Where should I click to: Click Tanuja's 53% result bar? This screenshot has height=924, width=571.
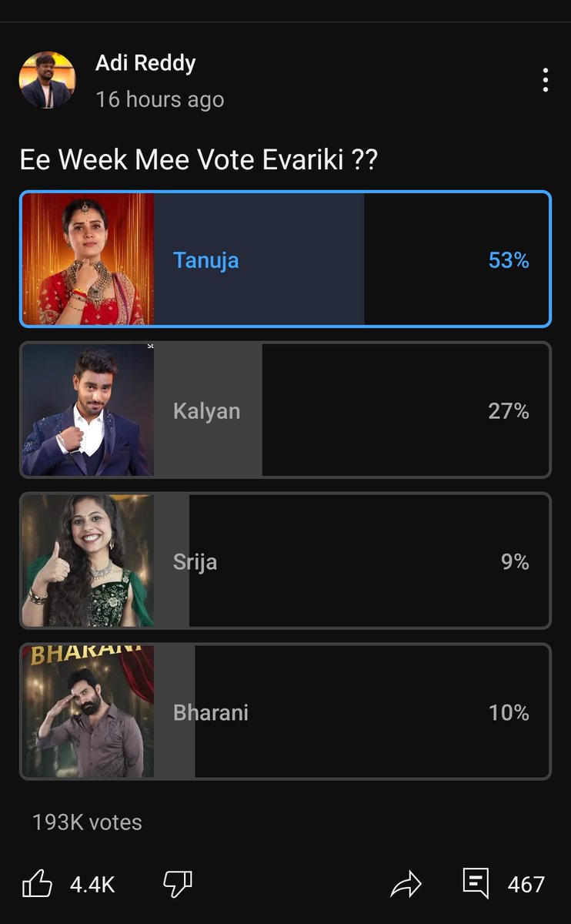pyautogui.click(x=259, y=259)
